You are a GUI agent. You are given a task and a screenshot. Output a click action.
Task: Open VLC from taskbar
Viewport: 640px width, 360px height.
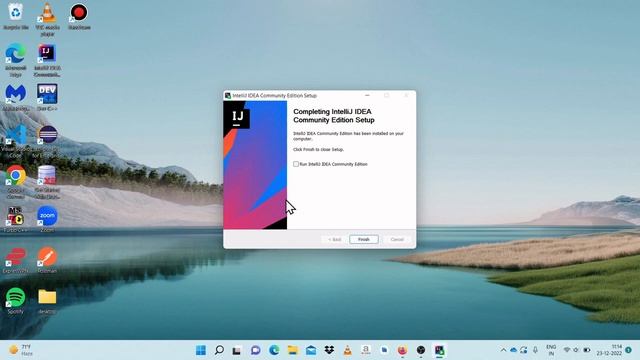tap(347, 350)
